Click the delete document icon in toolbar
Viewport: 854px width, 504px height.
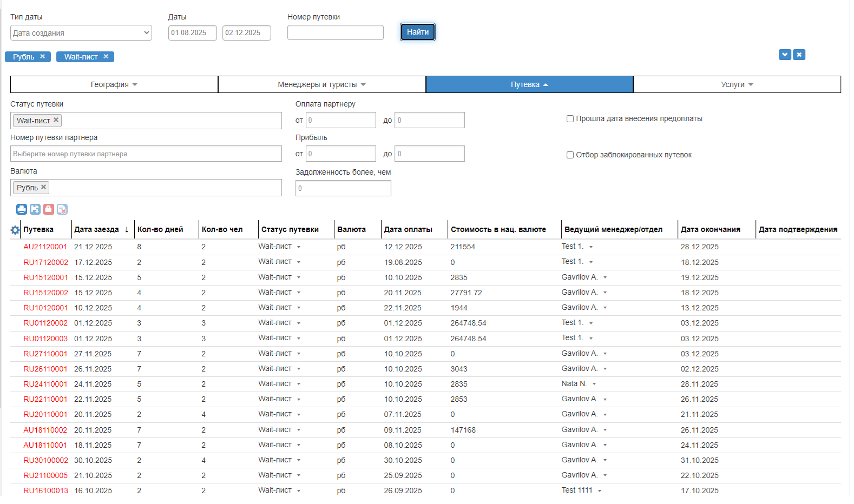point(62,209)
